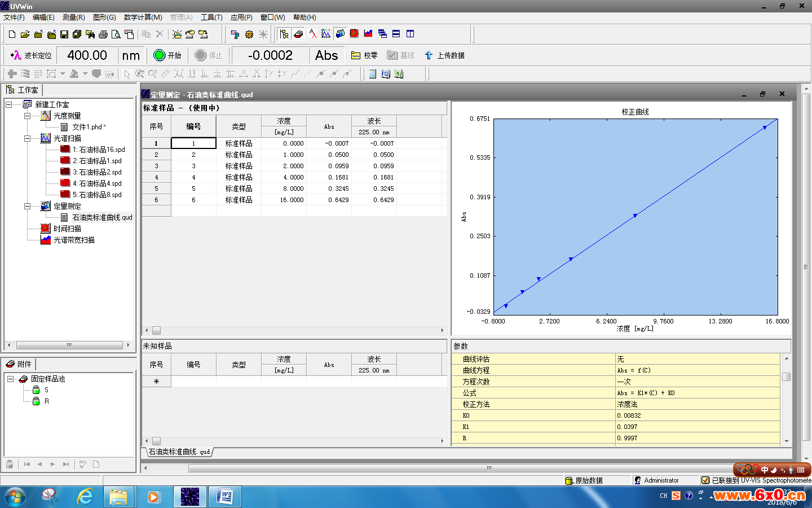This screenshot has width=812, height=508.
Task: Open Windows Explorer folder on taskbar
Action: (x=118, y=497)
